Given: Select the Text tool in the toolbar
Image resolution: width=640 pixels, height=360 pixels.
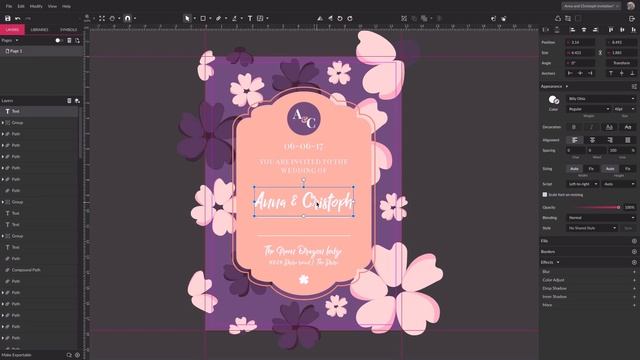Looking at the screenshot, I should [250, 18].
